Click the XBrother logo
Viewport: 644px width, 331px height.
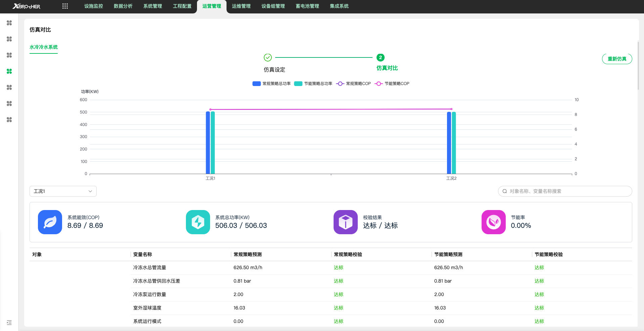[27, 6]
